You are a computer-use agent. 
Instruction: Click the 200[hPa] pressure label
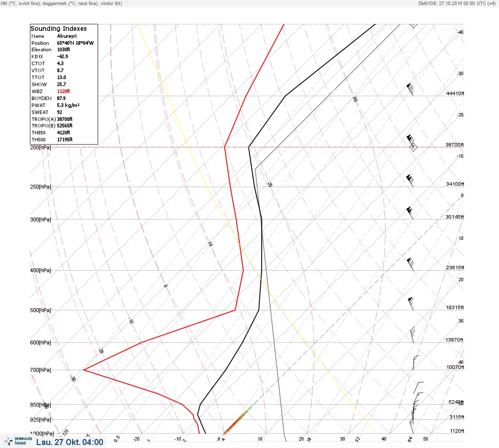[40, 147]
